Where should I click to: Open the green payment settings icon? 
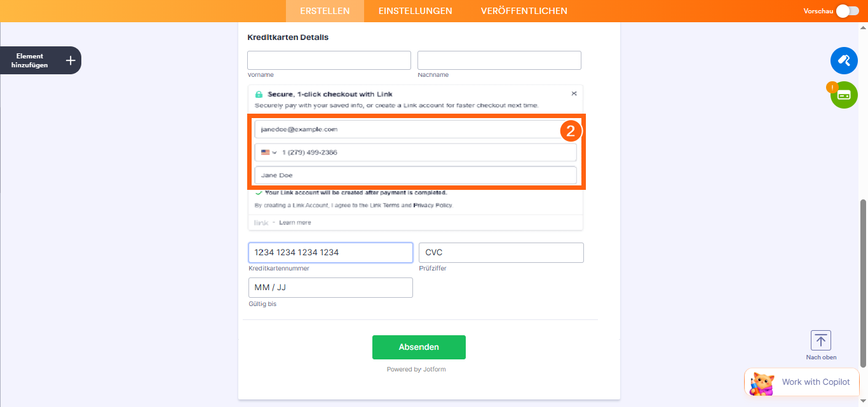844,95
